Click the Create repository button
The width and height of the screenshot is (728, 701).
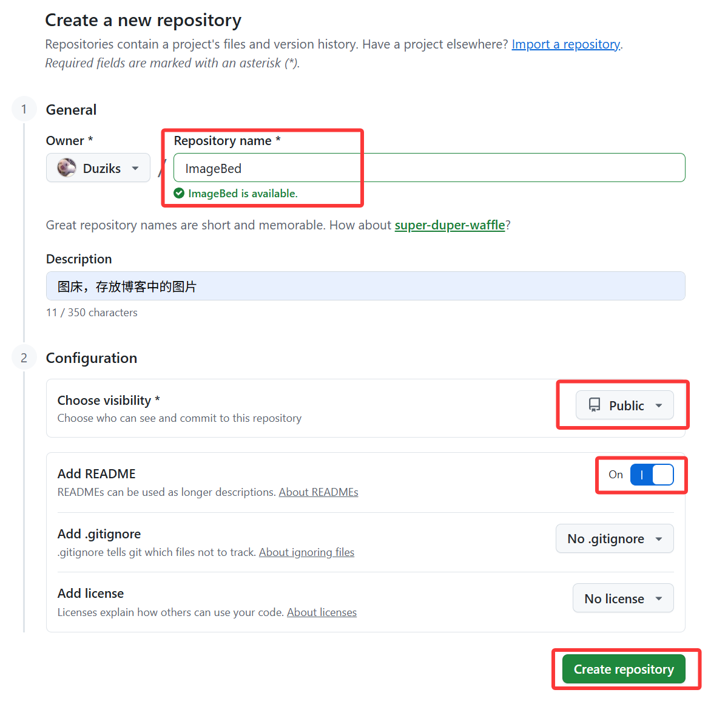624,669
